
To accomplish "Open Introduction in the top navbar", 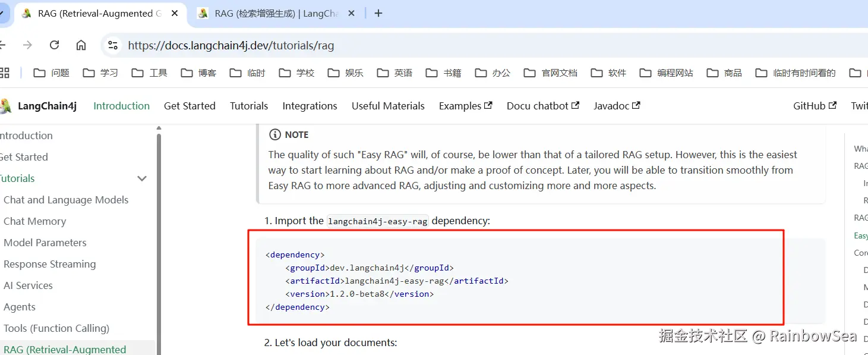I will 121,106.
